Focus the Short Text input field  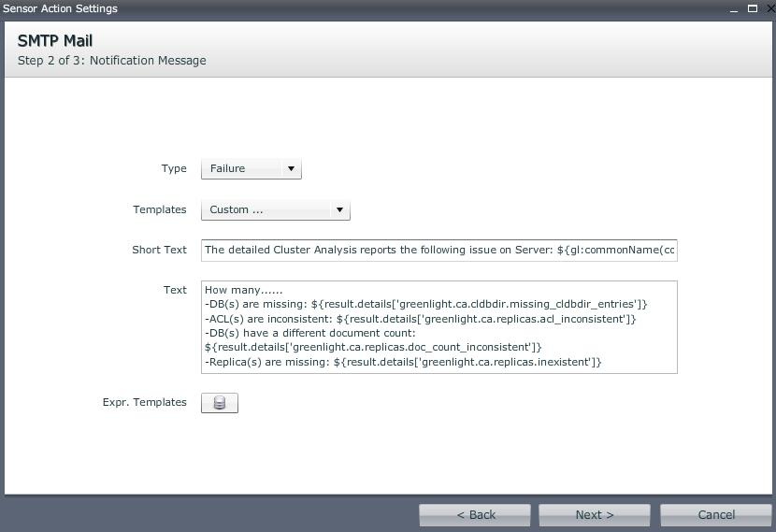[x=438, y=251]
